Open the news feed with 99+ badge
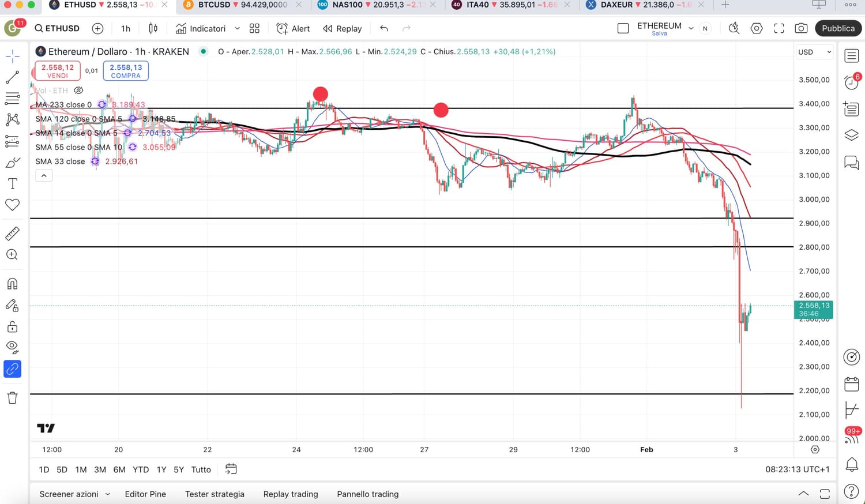Screen dimensions: 865x504 click(x=852, y=436)
